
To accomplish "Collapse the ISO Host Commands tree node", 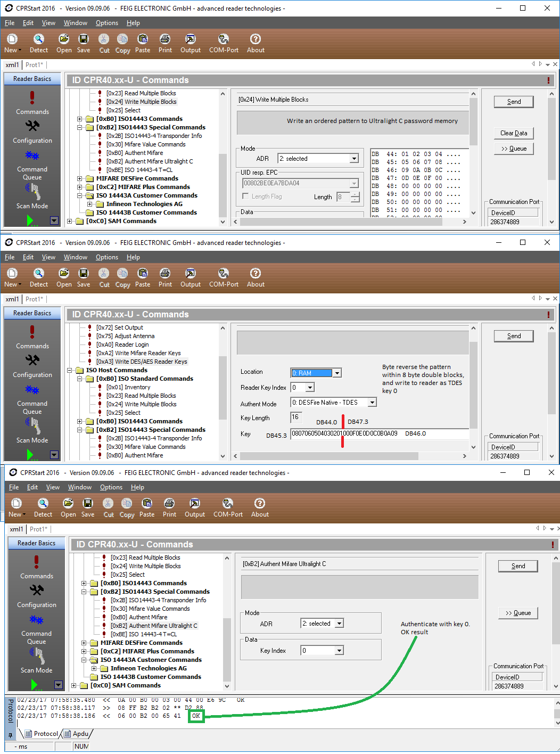I will (x=70, y=370).
